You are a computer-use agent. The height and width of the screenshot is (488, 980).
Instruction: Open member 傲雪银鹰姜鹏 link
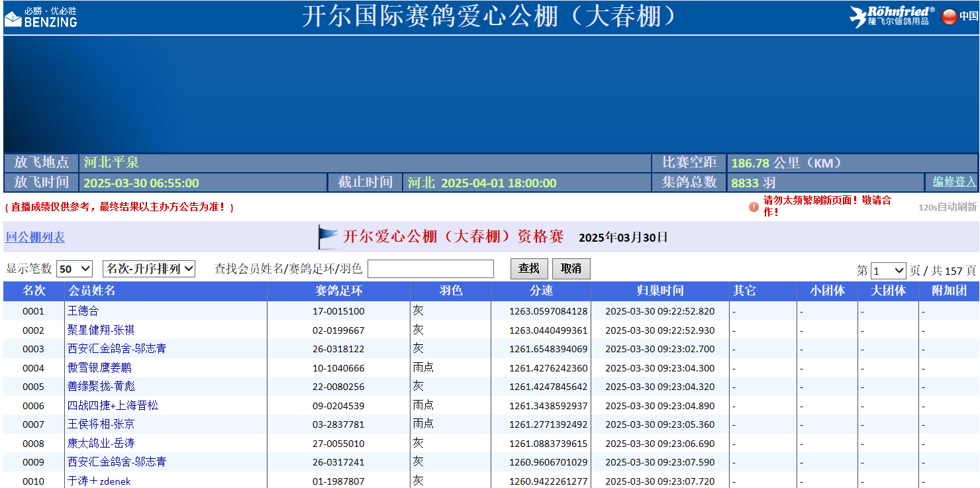[99, 368]
